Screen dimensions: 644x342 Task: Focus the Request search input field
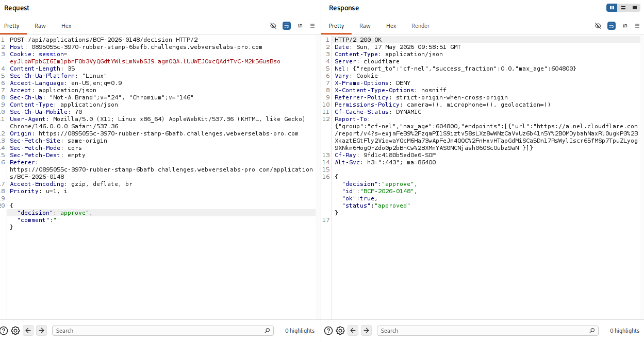click(x=162, y=331)
